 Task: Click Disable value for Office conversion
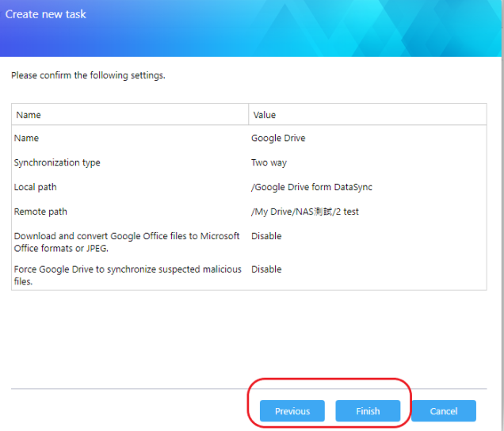(x=266, y=236)
